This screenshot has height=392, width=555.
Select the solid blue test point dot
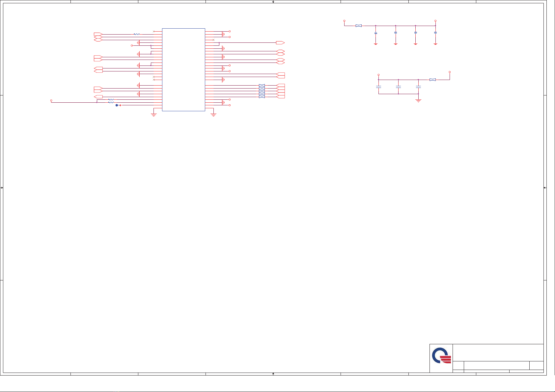(117, 105)
